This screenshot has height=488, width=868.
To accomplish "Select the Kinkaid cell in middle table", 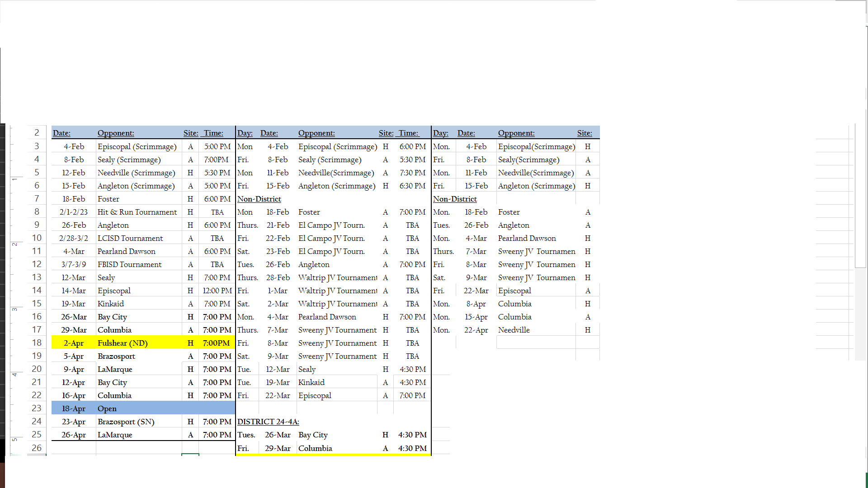I will tap(311, 382).
